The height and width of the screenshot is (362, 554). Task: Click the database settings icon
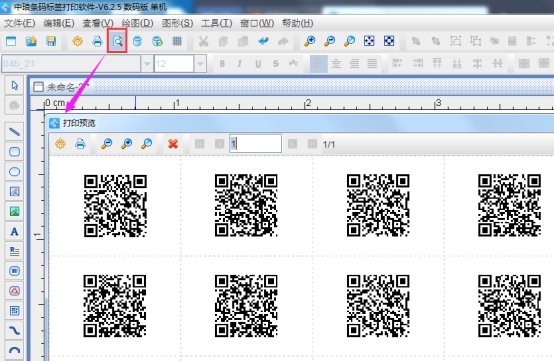(x=137, y=42)
